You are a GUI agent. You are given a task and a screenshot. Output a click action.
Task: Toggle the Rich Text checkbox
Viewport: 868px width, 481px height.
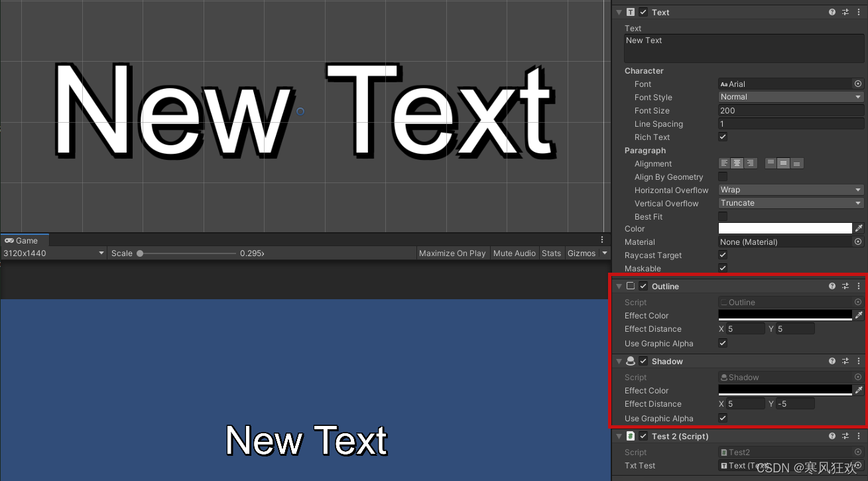[x=723, y=137]
